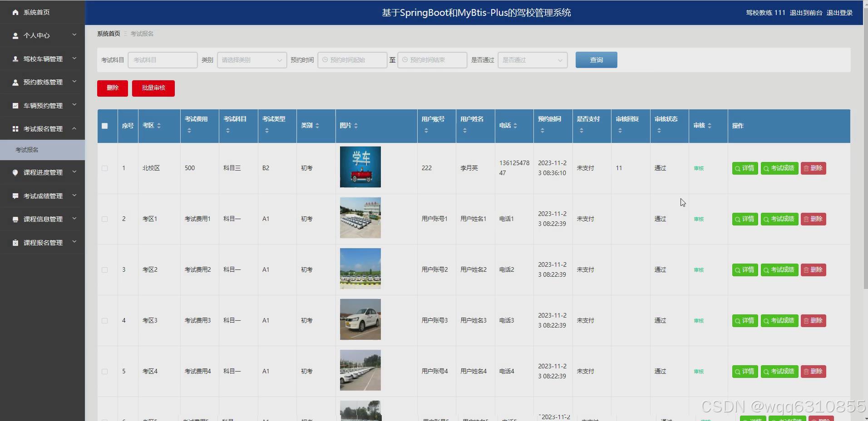Open the white car thumbnail in 考区3 row
The width and height of the screenshot is (868, 421).
360,319
